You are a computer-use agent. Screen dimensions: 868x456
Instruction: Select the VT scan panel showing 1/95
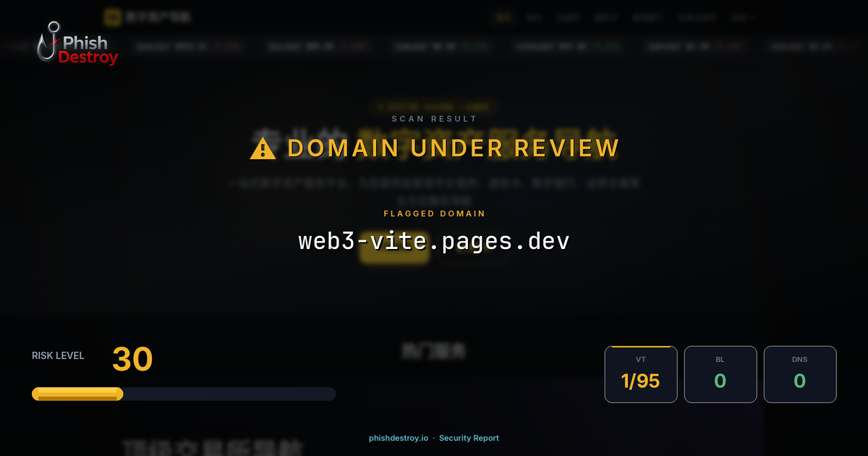coord(641,374)
